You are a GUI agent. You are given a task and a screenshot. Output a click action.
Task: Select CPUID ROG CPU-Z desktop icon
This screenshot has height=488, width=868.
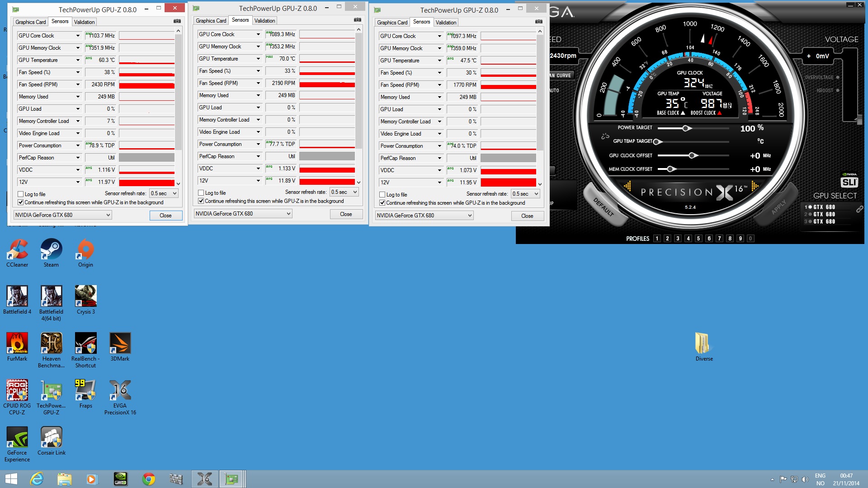(x=17, y=397)
